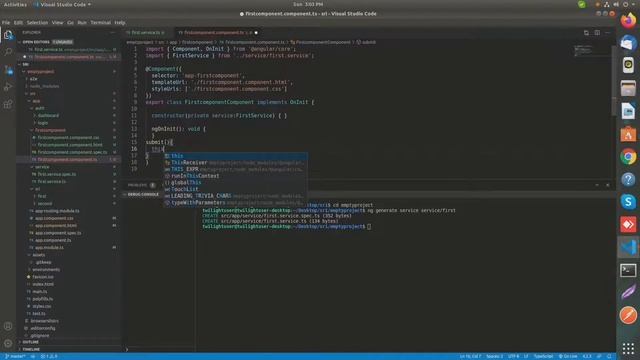The image size is (640, 360).
Task: Click the TypeScript language mode in status bar
Action: coord(543,356)
